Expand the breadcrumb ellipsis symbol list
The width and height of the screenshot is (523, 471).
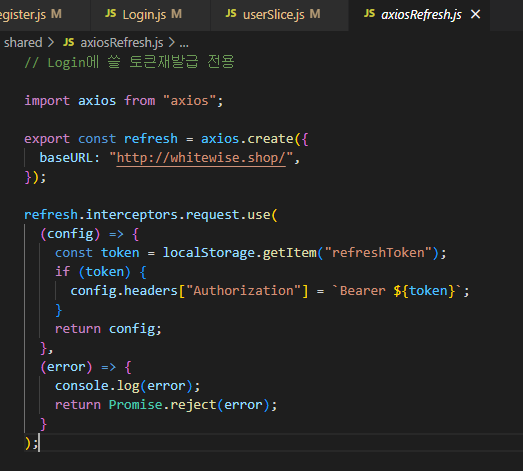(x=184, y=43)
